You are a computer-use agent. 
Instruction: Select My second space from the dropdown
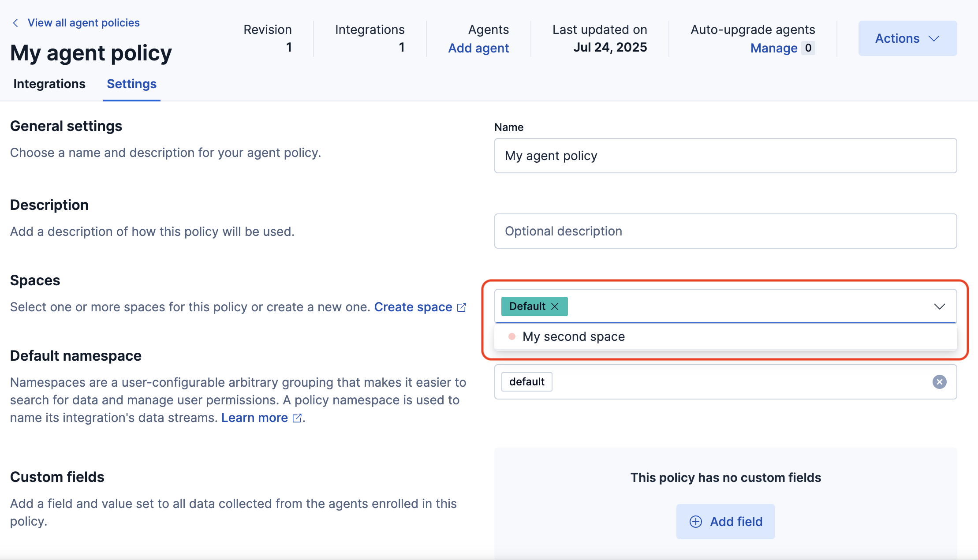click(573, 336)
